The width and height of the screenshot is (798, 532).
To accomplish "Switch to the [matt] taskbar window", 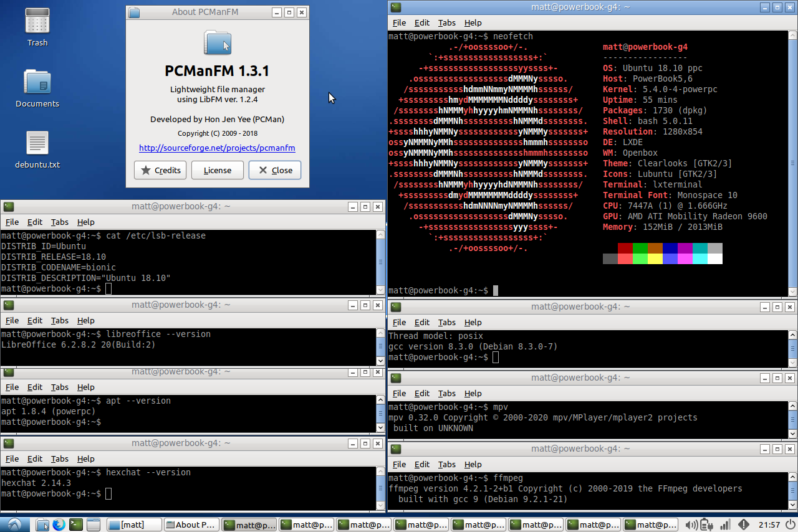I will pyautogui.click(x=135, y=525).
